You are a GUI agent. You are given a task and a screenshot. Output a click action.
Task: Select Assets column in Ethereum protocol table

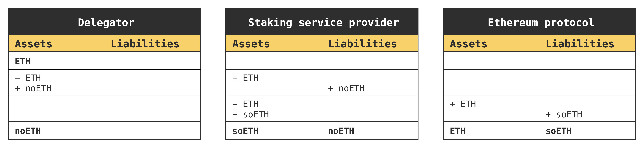tap(469, 44)
